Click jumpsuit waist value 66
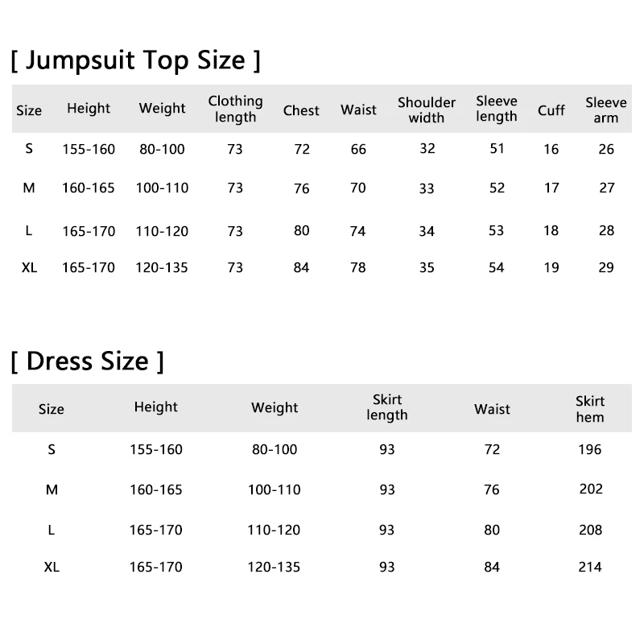The image size is (644, 644). (358, 149)
